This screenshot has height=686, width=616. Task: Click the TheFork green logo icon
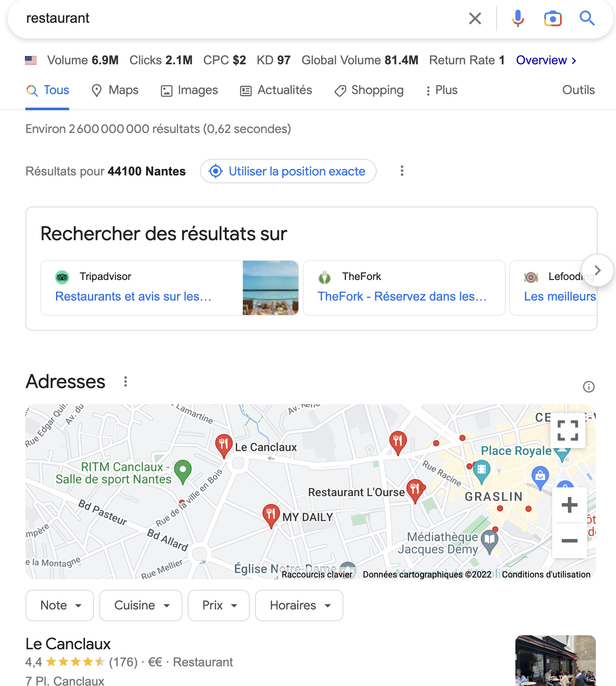point(324,277)
